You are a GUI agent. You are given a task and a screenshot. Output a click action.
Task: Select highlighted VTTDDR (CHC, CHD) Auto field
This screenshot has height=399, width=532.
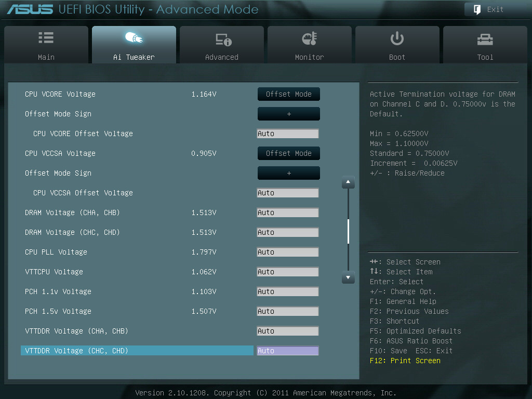[x=288, y=351]
